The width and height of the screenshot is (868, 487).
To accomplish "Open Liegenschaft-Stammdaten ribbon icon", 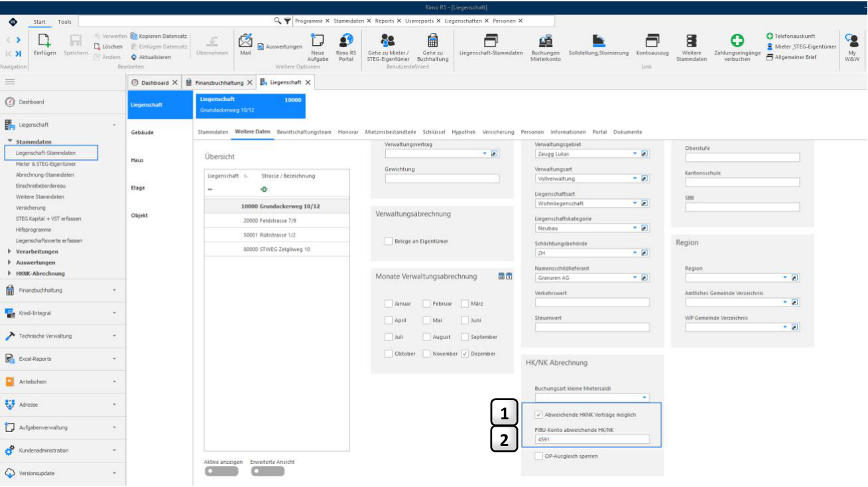I will [491, 40].
